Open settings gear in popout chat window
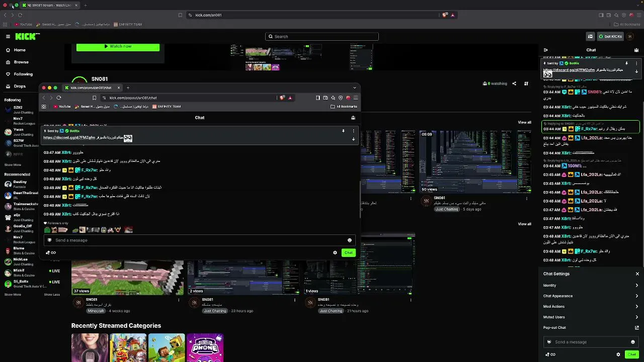Image resolution: width=644 pixels, height=362 pixels. point(335,252)
